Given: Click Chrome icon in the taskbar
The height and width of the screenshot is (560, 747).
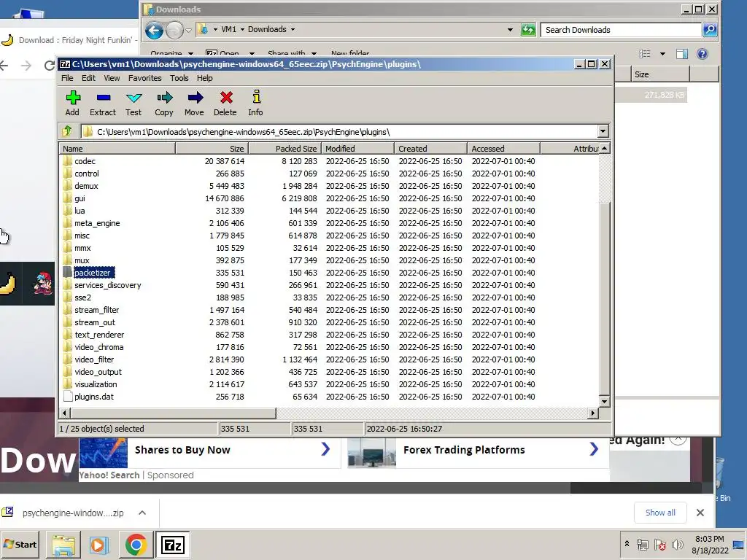Looking at the screenshot, I should click(x=136, y=545).
